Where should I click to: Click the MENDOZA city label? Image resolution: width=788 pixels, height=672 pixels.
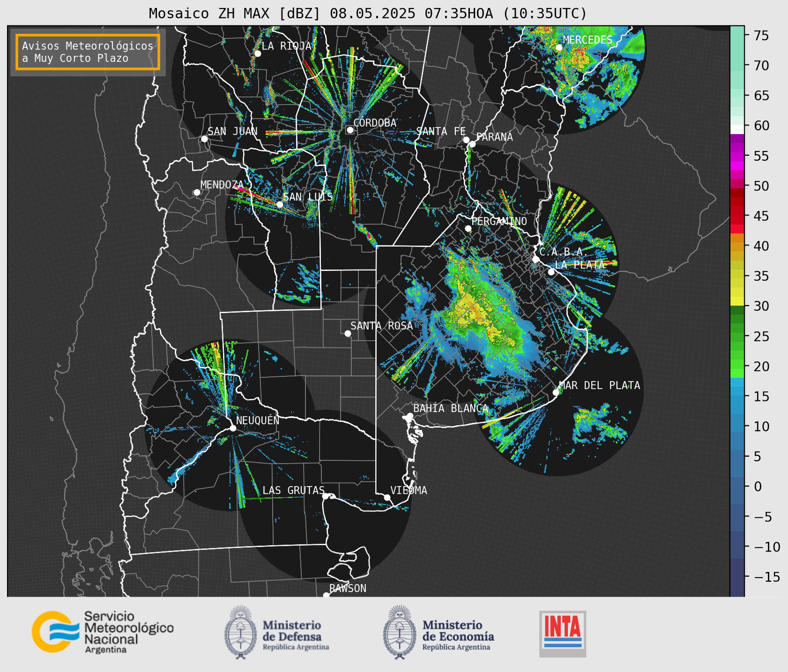tap(222, 185)
